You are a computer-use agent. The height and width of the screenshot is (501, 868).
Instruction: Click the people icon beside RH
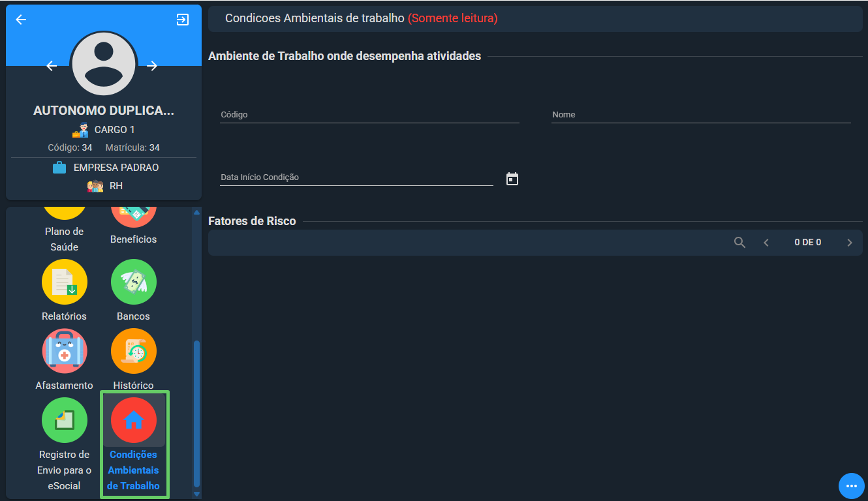[x=95, y=186]
